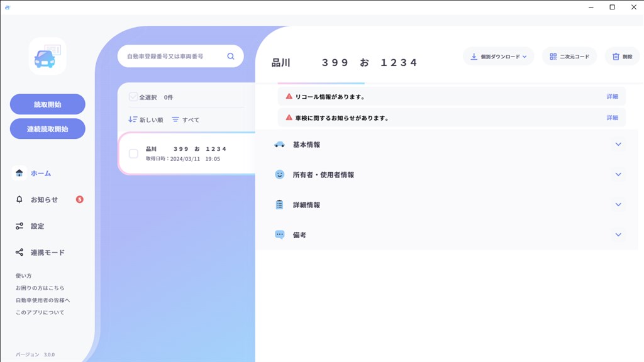The image size is (644, 362).
Task: Close the application window
Action: click(x=634, y=7)
